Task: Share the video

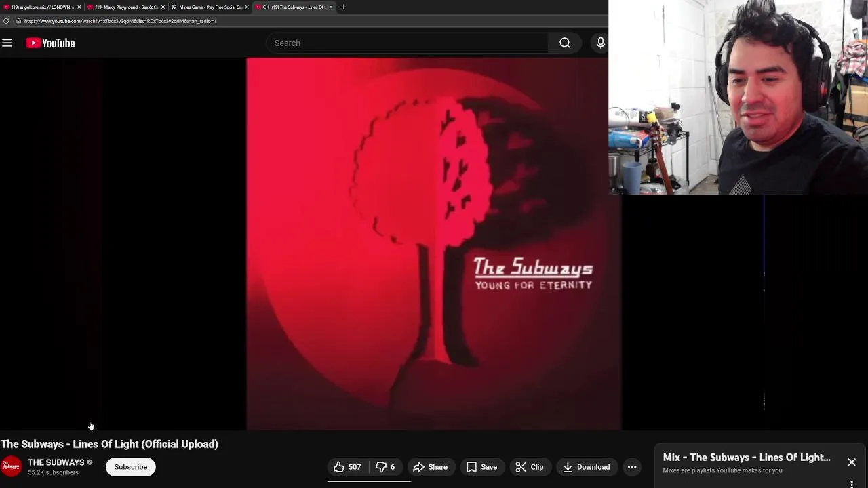Action: 430,467
